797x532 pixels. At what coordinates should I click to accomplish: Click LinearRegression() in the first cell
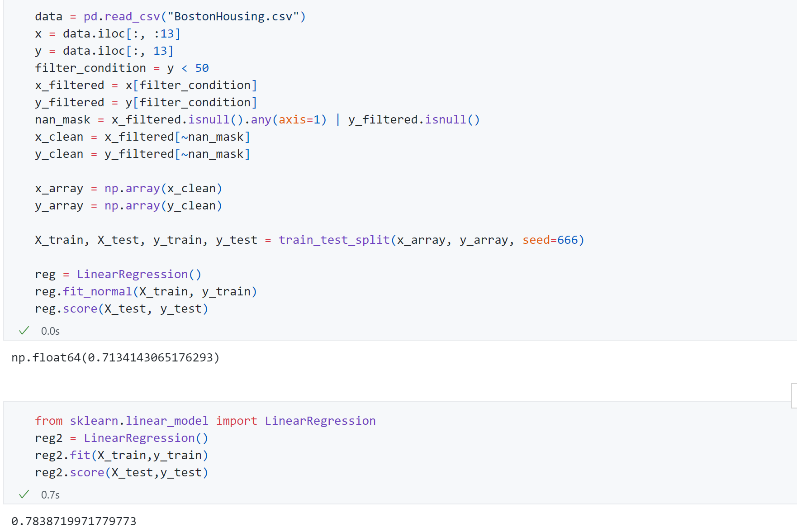pos(139,274)
